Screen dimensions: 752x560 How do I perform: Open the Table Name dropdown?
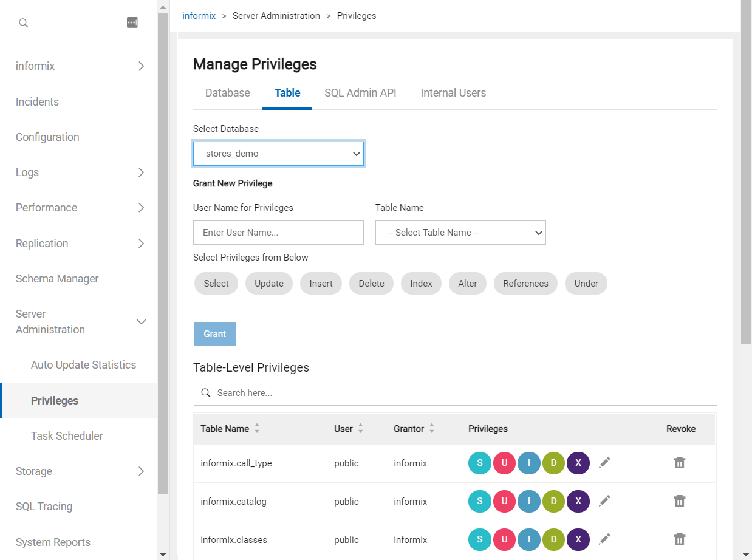coord(460,233)
